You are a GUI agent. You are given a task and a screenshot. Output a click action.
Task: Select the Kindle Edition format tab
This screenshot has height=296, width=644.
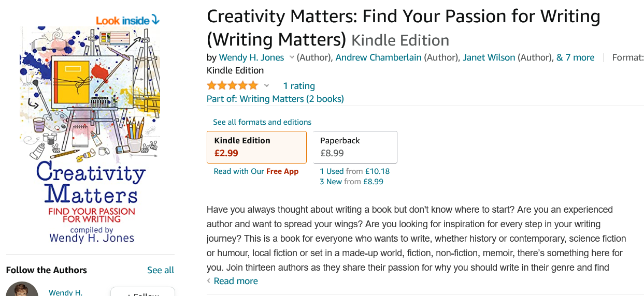256,147
